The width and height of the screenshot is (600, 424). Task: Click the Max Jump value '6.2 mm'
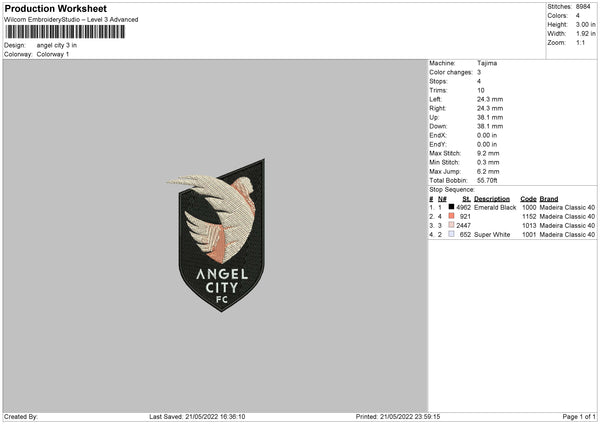click(x=488, y=171)
